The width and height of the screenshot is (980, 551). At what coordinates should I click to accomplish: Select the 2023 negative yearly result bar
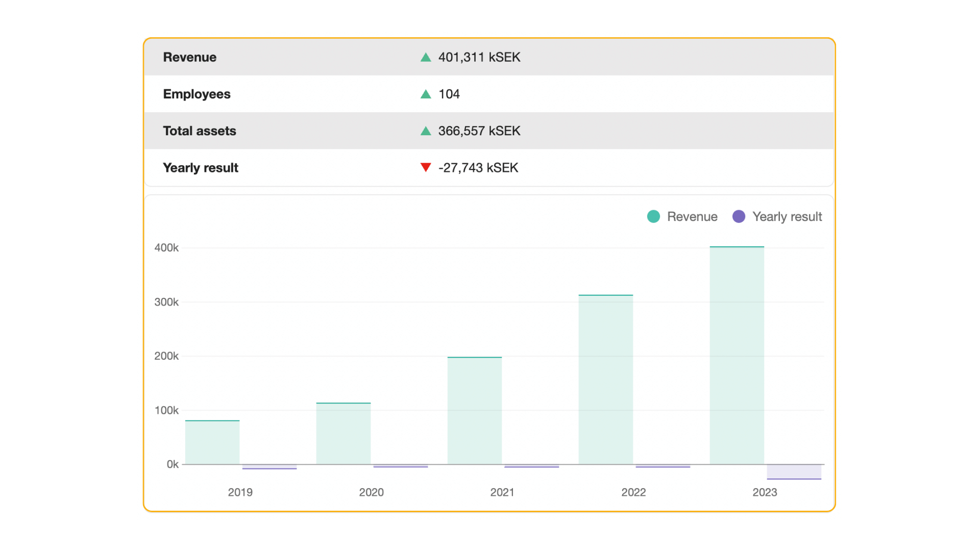coord(794,472)
